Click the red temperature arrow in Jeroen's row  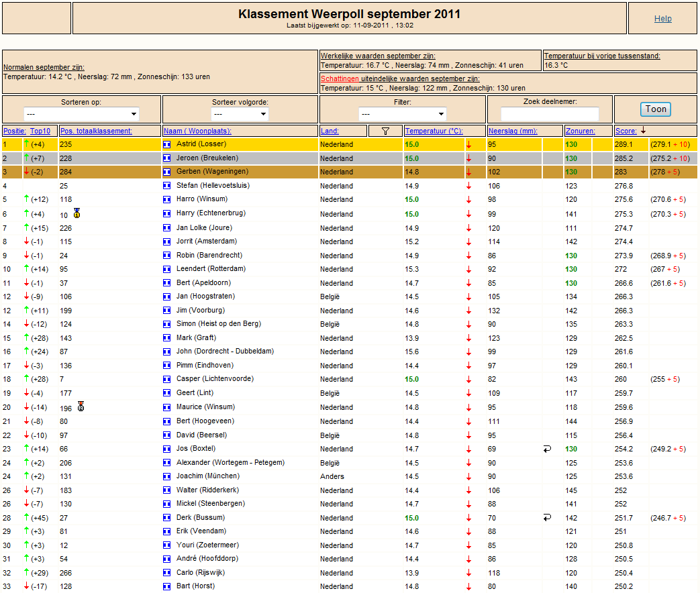click(468, 158)
